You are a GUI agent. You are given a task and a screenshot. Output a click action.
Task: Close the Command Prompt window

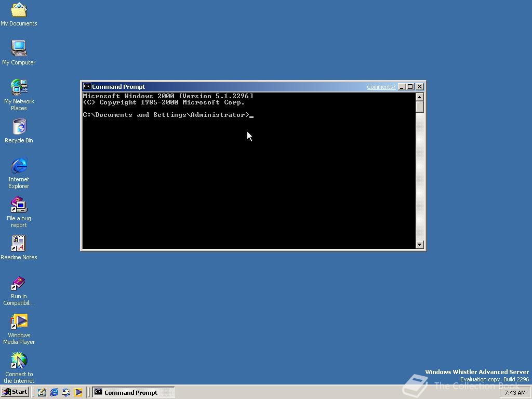point(420,87)
